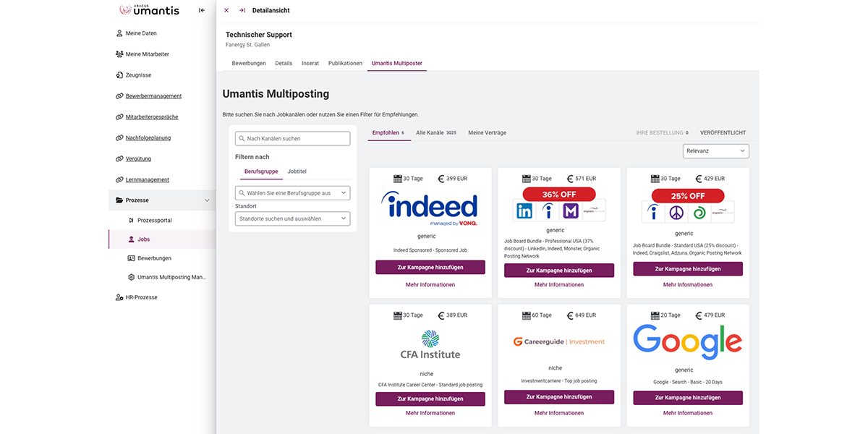The height and width of the screenshot is (434, 868).
Task: Click the Umantis logo
Action: click(149, 10)
